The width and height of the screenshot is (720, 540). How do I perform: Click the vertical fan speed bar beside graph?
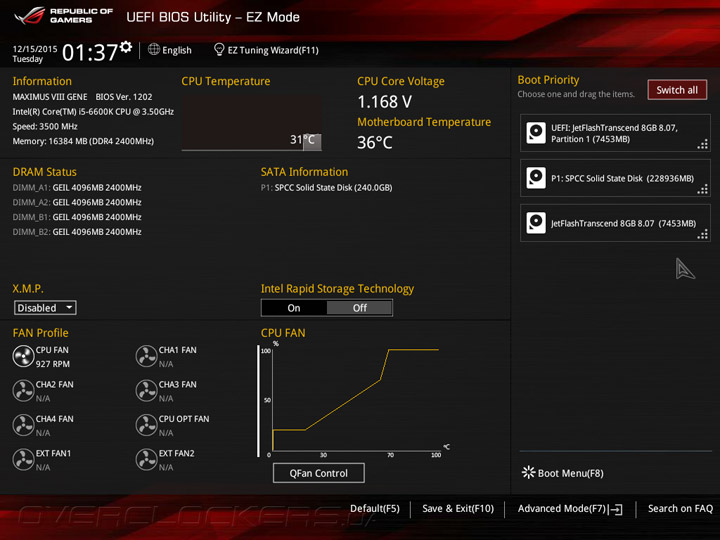258,401
